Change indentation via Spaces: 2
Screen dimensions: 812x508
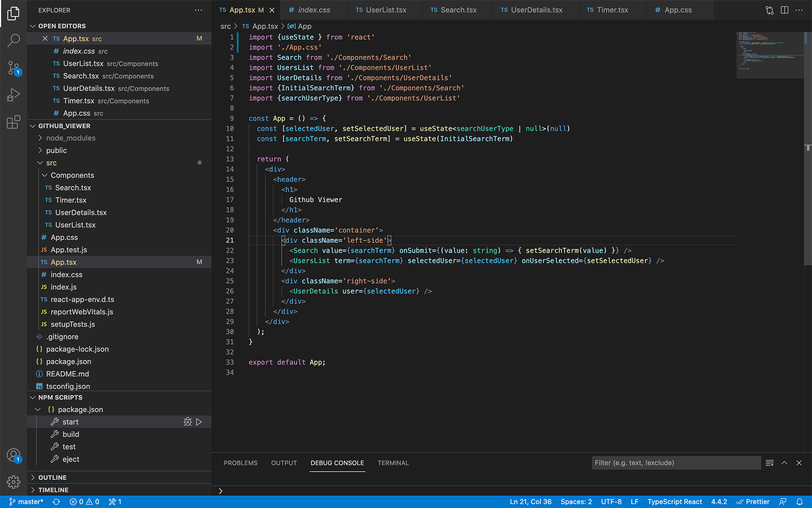(576, 502)
